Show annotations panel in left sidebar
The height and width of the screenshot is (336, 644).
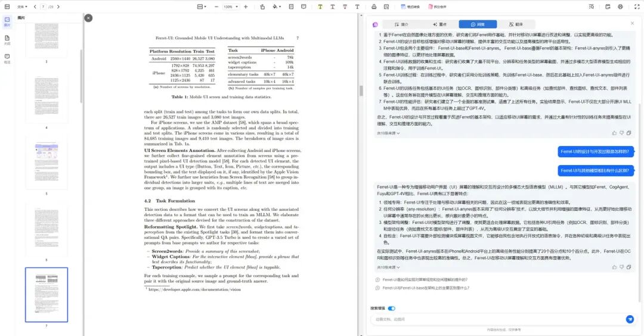click(7, 58)
